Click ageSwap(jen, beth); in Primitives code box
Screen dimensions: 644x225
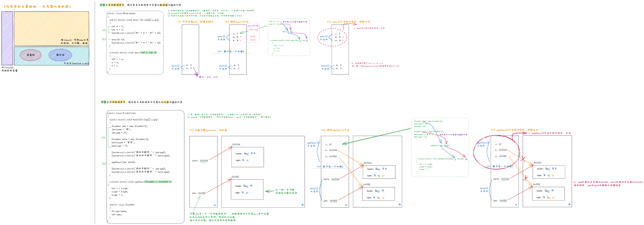coord(123,162)
